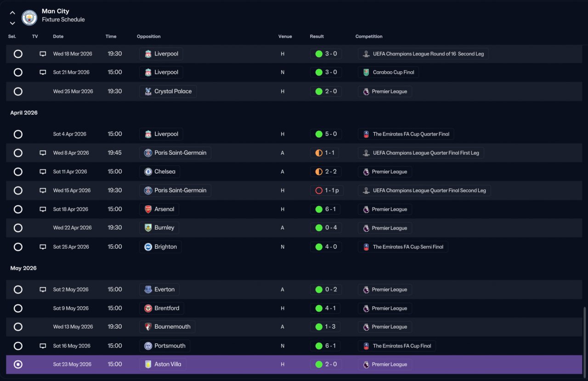Sort fixtures by the Competition column header

tap(369, 37)
